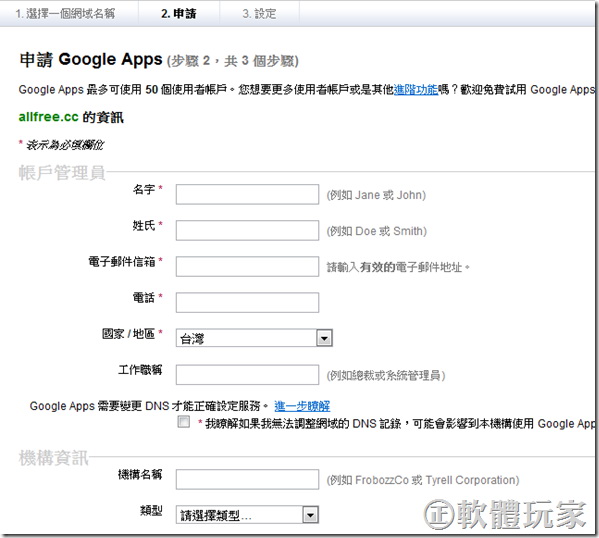The image size is (599, 538).
Task: Click the hint 例如總裁或系統管理員
Action: click(386, 375)
